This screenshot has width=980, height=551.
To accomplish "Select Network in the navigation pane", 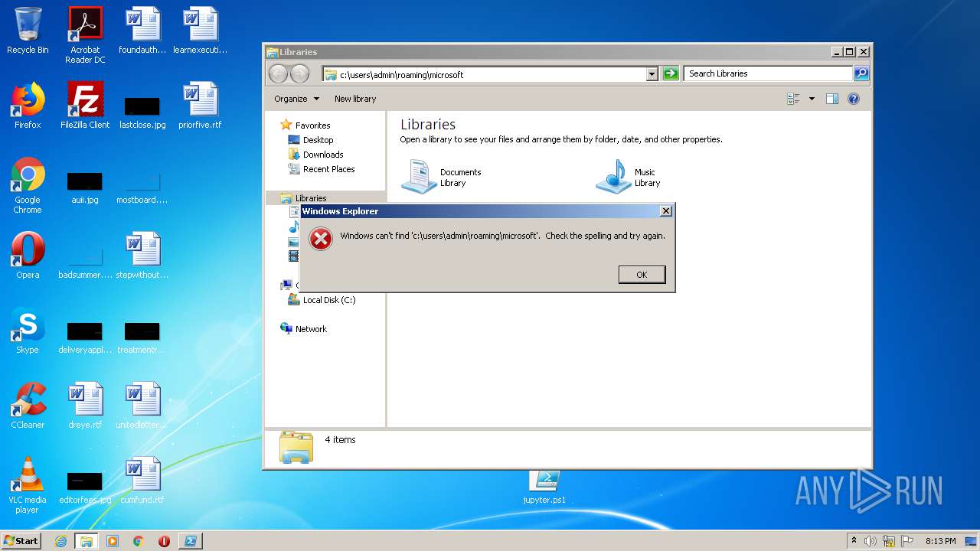I will pyautogui.click(x=304, y=329).
